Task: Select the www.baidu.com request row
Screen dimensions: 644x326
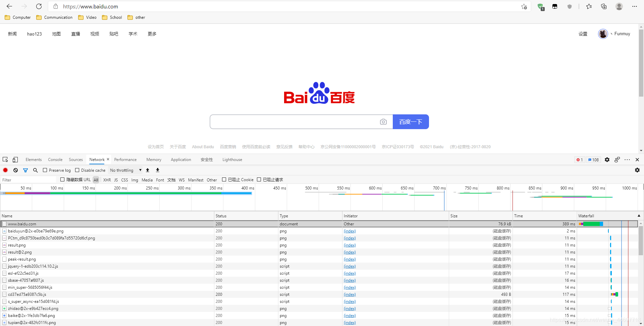Action: click(x=319, y=224)
